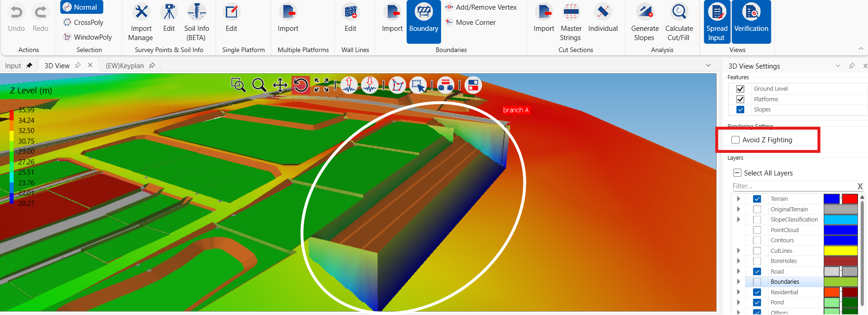868x315 pixels.
Task: Click zoom window icon in 3D toolbar
Action: [238, 85]
